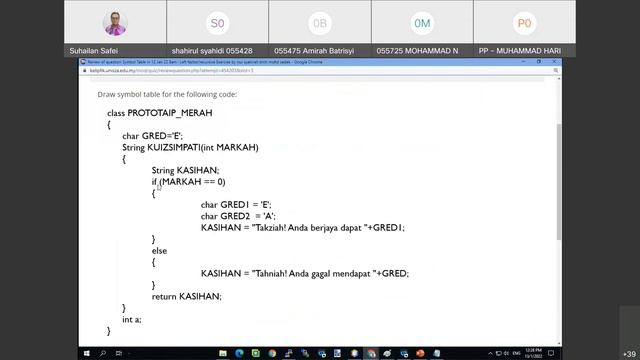Image resolution: width=640 pixels, height=360 pixels.
Task: Open the Windows Start menu
Action: click(x=87, y=353)
